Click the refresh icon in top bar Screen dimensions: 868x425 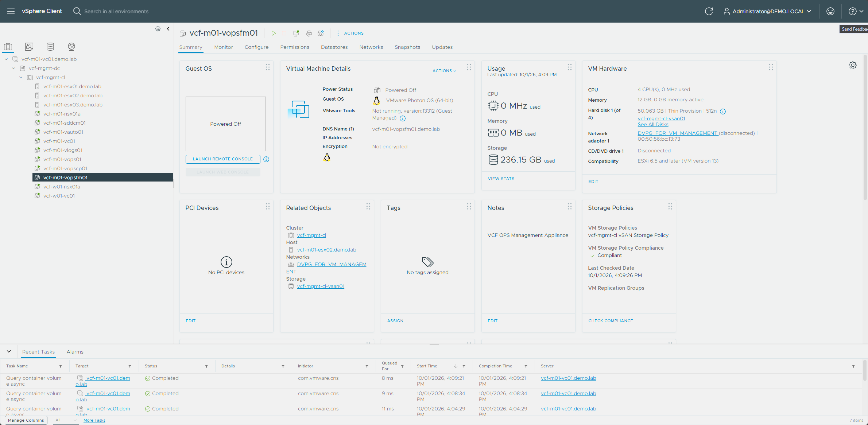click(x=709, y=11)
